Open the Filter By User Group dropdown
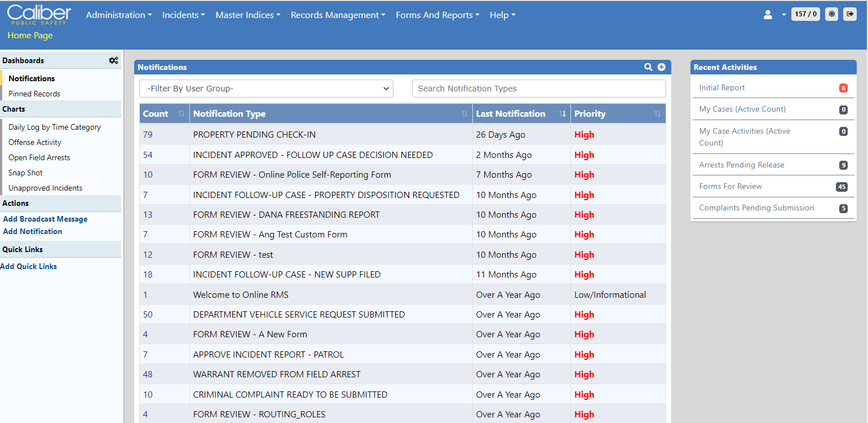Viewport: 868px width, 423px height. 266,89
